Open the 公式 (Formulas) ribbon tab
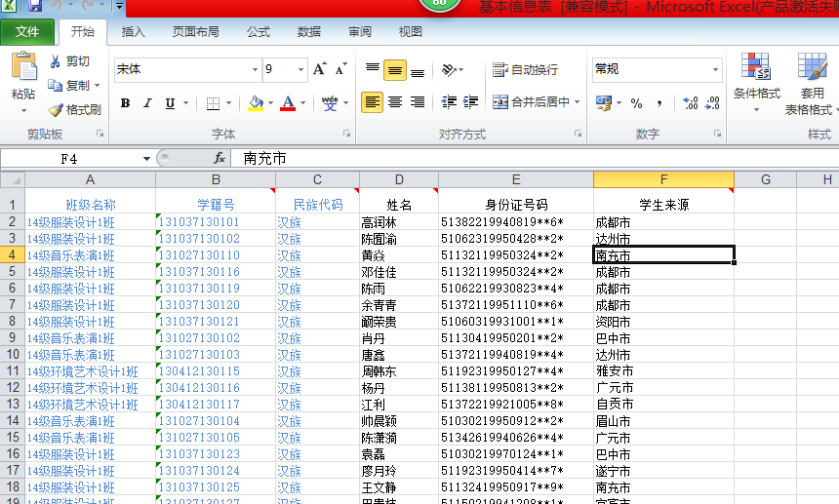 coord(259,31)
